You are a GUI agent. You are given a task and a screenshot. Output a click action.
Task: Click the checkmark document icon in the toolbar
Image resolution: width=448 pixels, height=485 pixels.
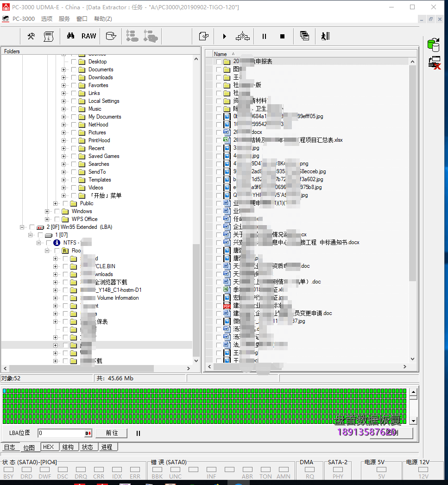click(x=203, y=37)
